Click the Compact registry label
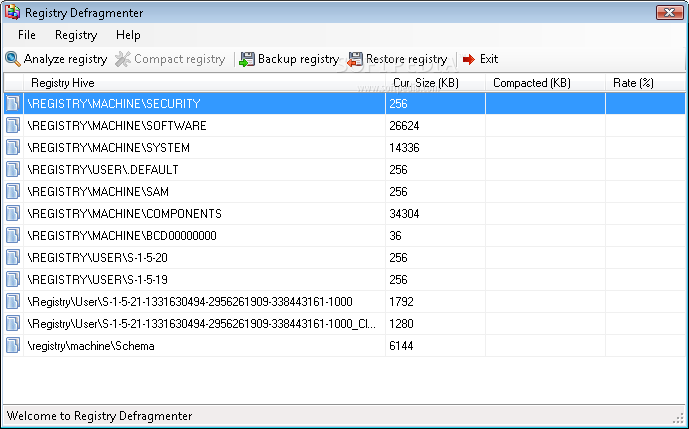689x429 pixels. (180, 59)
